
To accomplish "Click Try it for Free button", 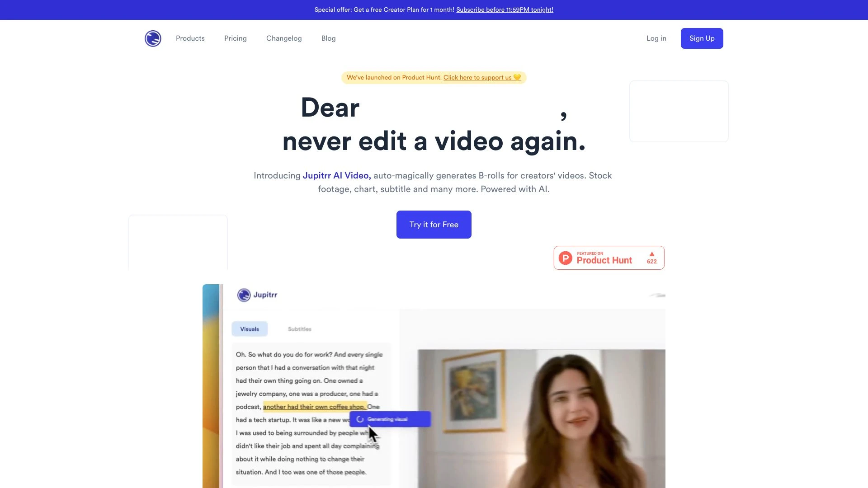I will pyautogui.click(x=434, y=224).
